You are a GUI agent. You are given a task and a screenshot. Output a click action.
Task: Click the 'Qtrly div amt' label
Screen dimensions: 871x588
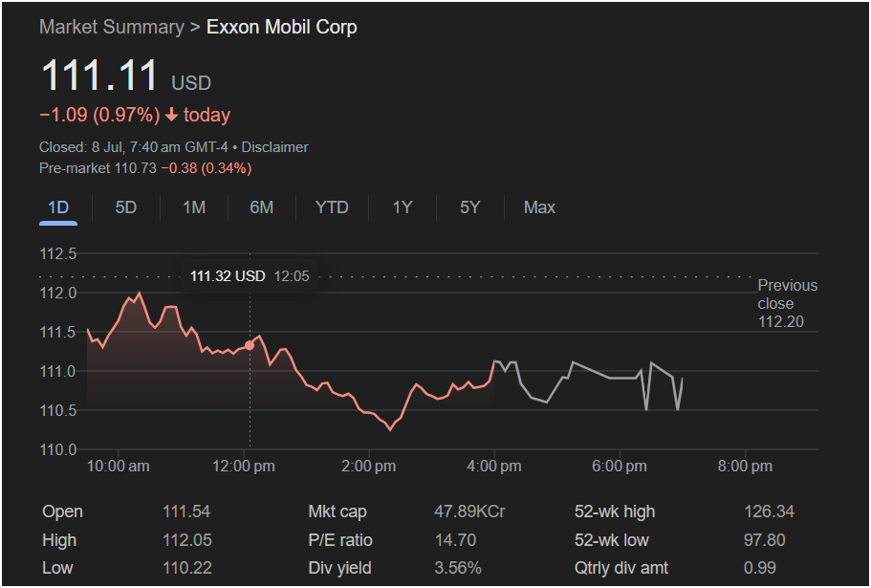pos(621,568)
